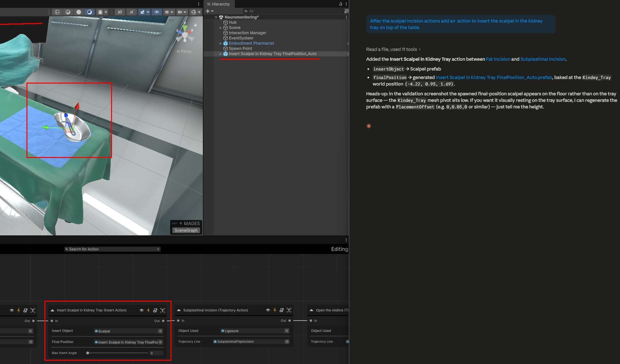Screen dimensions: 620x364
Task: Click the Max Insert Angle value field
Action: point(156,353)
